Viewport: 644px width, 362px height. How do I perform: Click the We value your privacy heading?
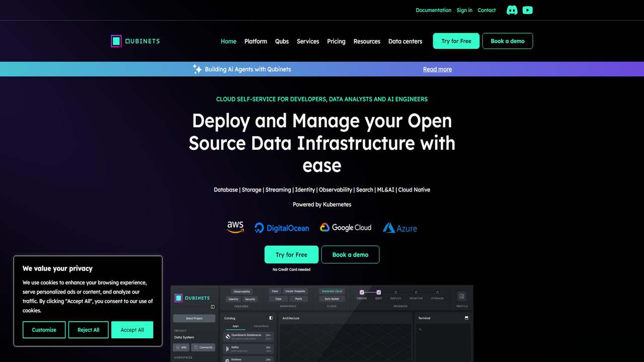(x=57, y=268)
